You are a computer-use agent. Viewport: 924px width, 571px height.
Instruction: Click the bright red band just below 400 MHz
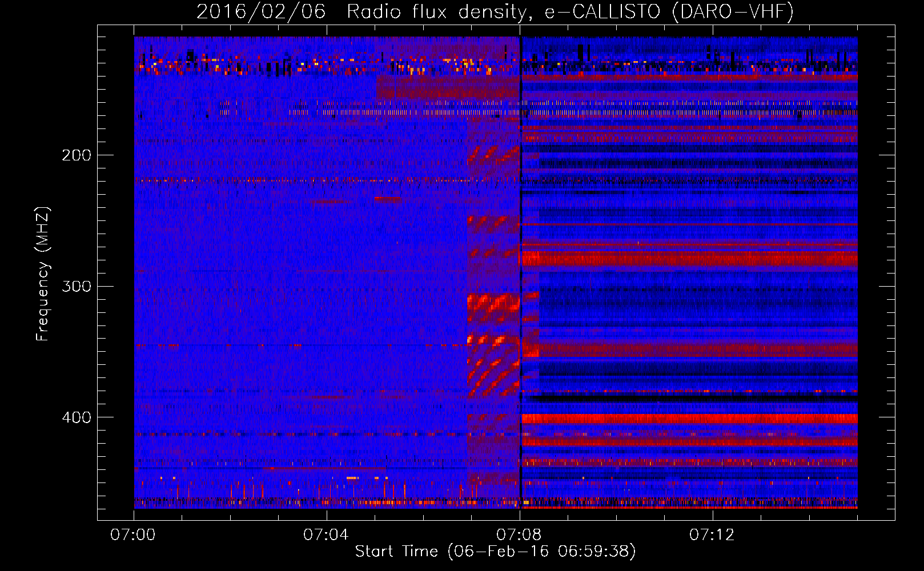click(689, 419)
